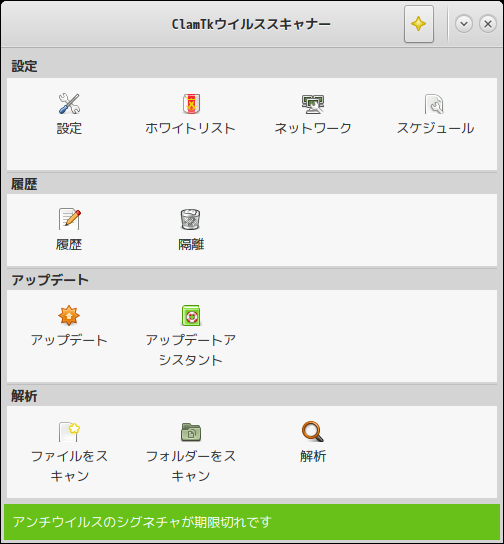Open the 解析 magnifying glass icon

click(x=313, y=432)
